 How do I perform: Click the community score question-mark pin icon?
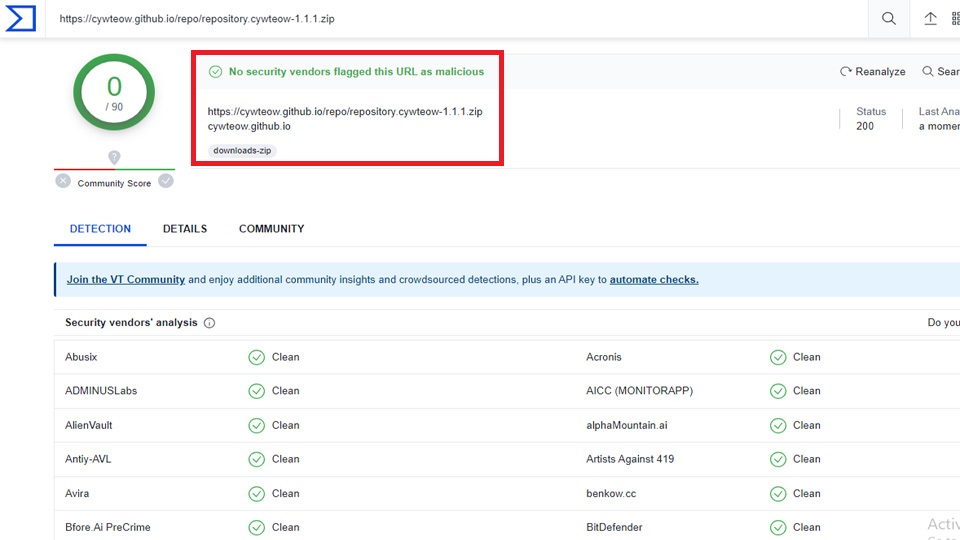(114, 157)
